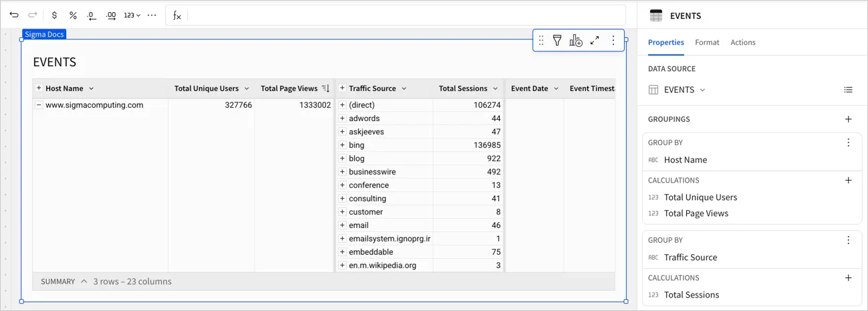Open the table's more options menu
This screenshot has height=311, width=868.
(613, 41)
